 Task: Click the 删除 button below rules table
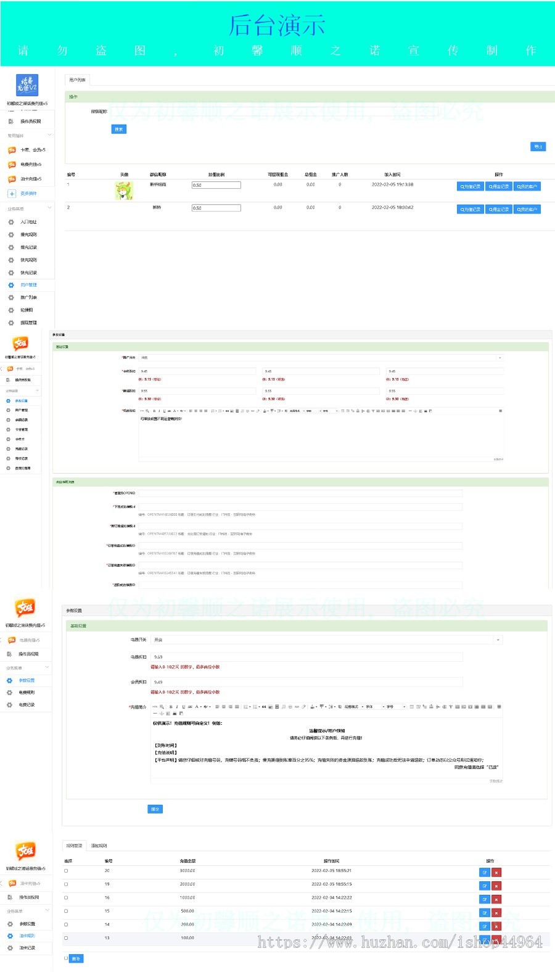click(76, 958)
